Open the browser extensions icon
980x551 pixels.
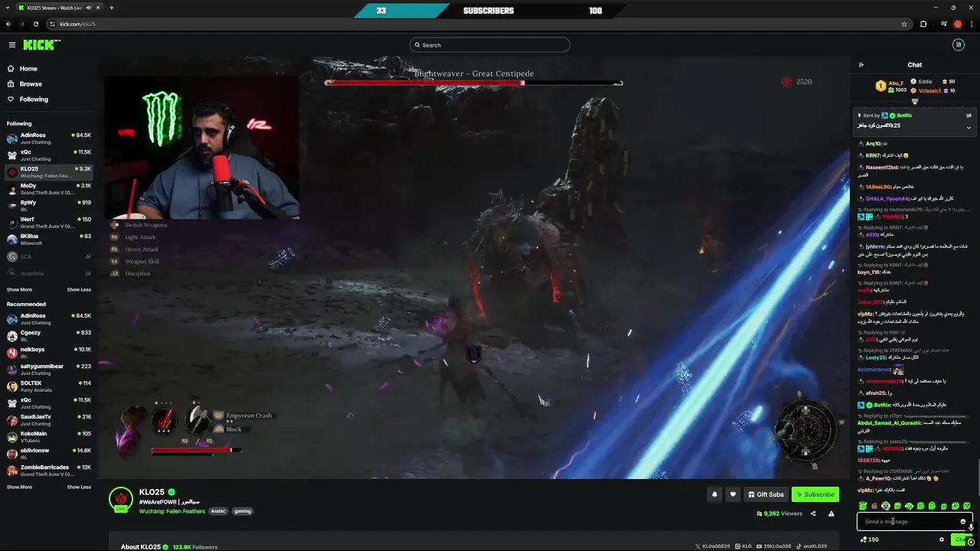coord(923,24)
